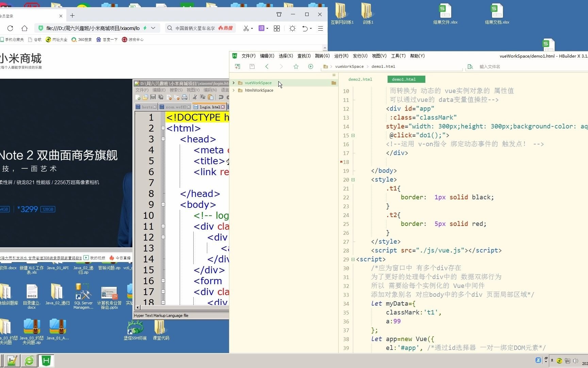This screenshot has height=368, width=588.
Task: Create a new file in HBuilder X
Action: (238, 66)
